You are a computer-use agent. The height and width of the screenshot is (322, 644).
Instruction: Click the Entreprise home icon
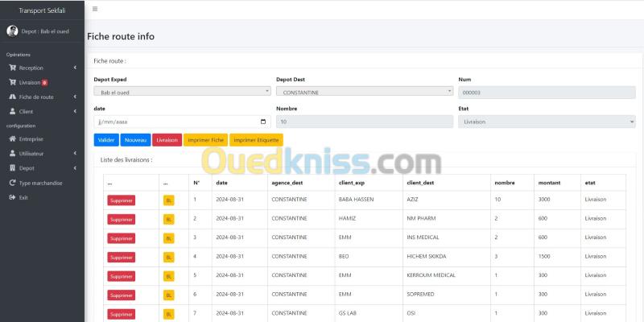12,138
